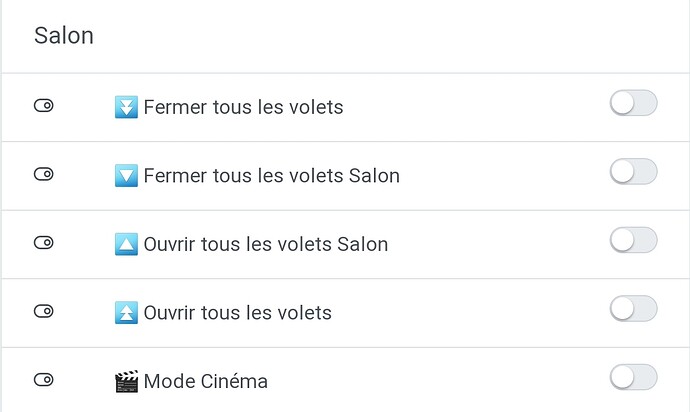Click the Fermer tous les volets Salon label
This screenshot has height=412, width=690.
tap(271, 176)
